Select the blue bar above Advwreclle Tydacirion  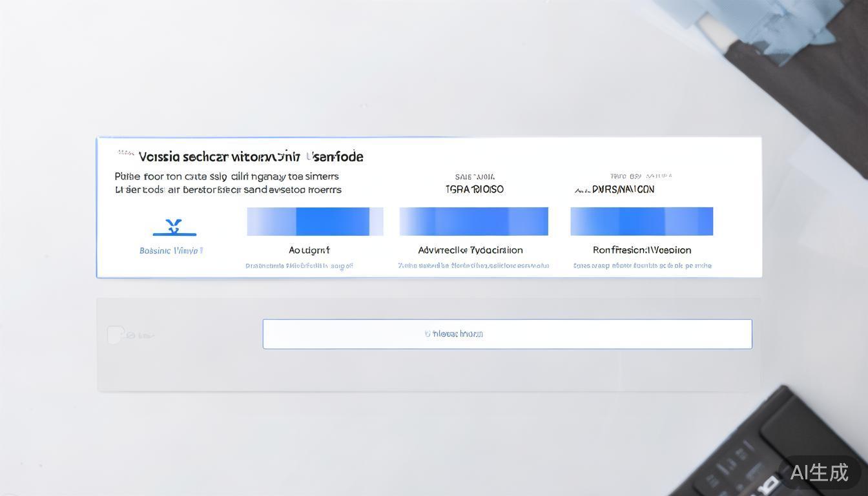click(x=473, y=222)
